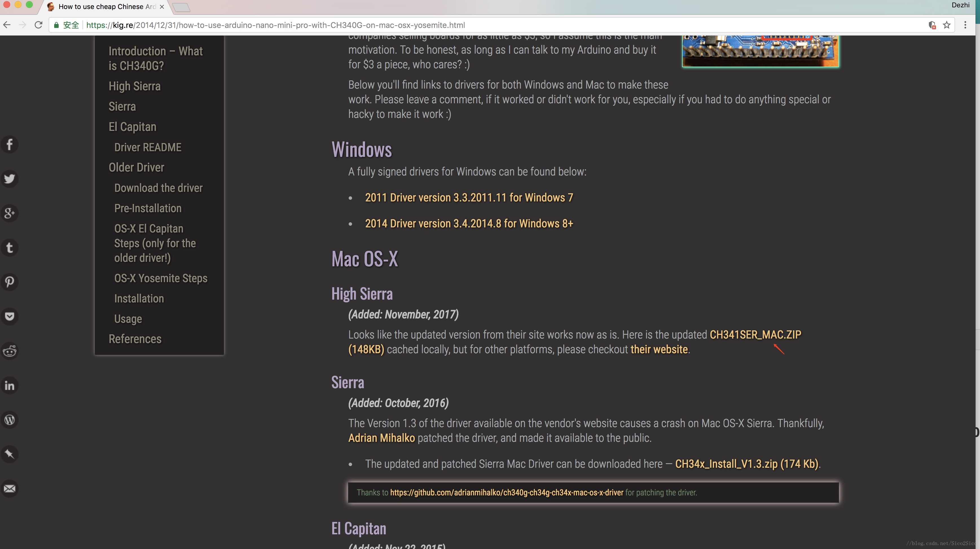Download CH341SER_MAC.ZIP driver
980x549 pixels.
(x=755, y=335)
